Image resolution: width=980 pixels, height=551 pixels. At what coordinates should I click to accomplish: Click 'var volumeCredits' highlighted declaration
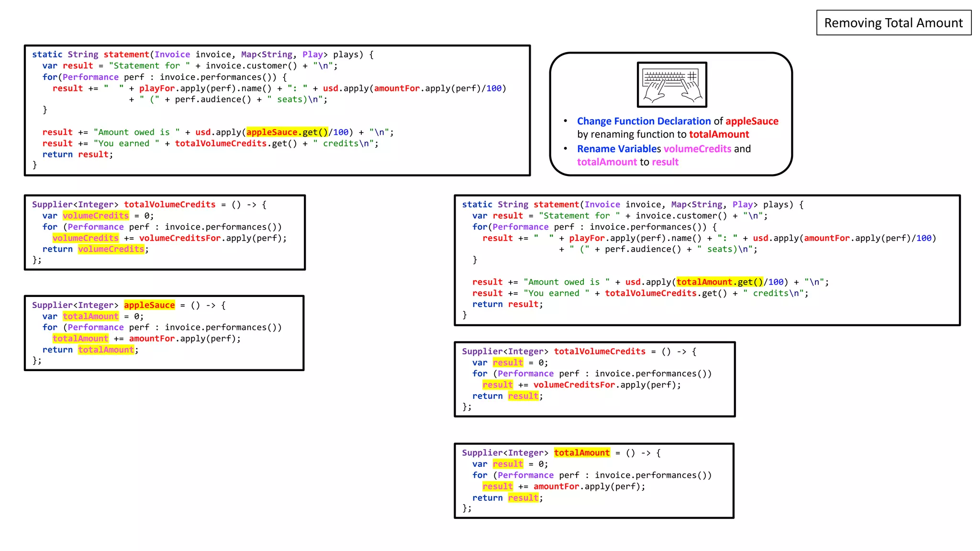[x=96, y=216]
